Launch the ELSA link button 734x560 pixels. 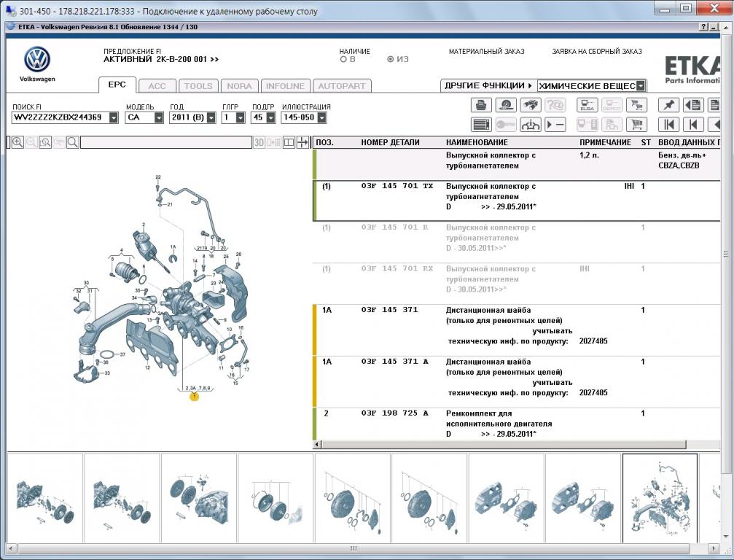point(587,105)
